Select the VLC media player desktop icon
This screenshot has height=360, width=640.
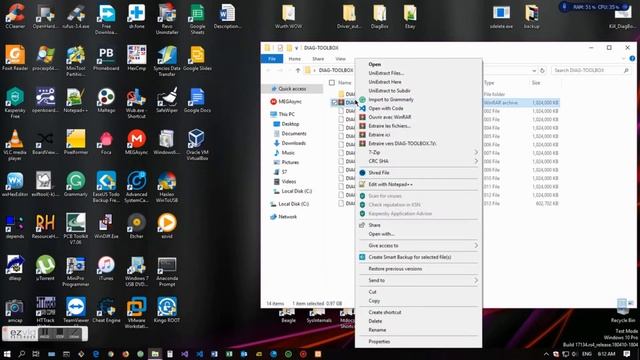pyautogui.click(x=15, y=144)
